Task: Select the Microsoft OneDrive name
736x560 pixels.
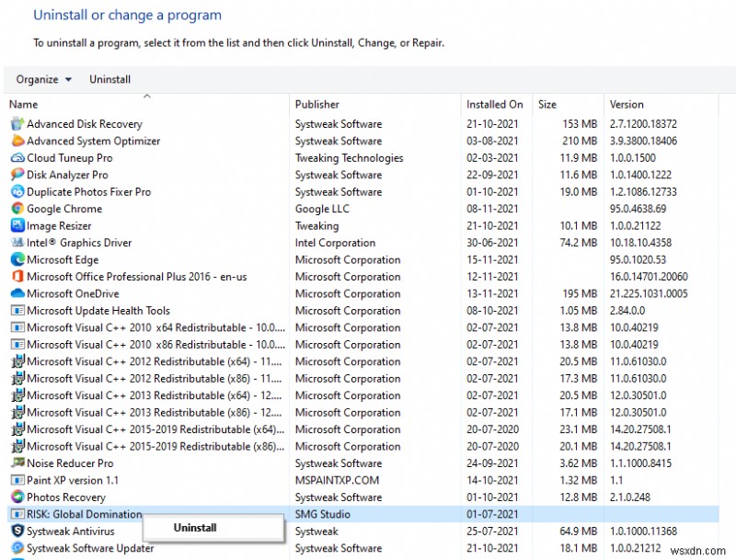Action: pyautogui.click(x=73, y=293)
